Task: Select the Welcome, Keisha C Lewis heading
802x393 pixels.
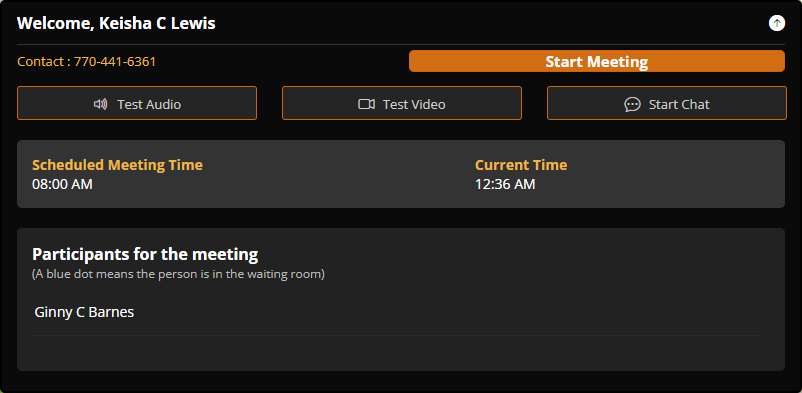Action: pyautogui.click(x=116, y=24)
